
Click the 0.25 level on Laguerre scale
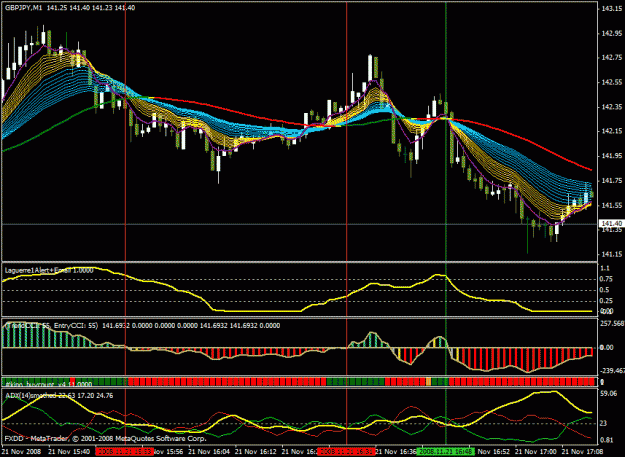pos(606,300)
